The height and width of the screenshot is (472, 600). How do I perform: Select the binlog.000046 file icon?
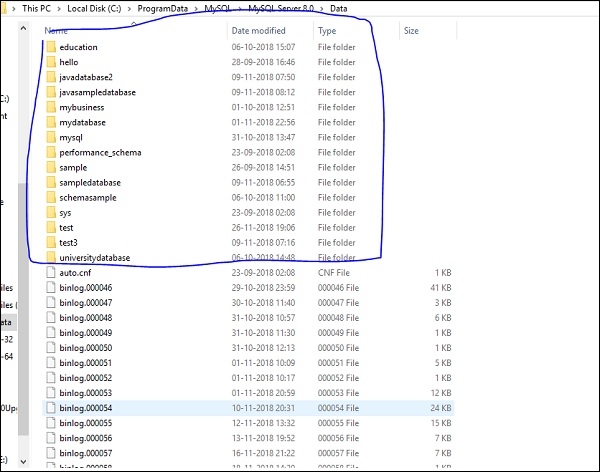[51, 287]
